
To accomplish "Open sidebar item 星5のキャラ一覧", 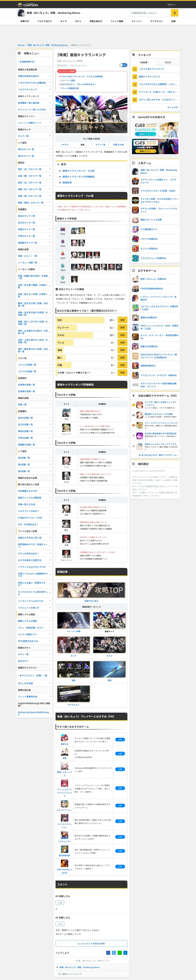I will coord(34,149).
